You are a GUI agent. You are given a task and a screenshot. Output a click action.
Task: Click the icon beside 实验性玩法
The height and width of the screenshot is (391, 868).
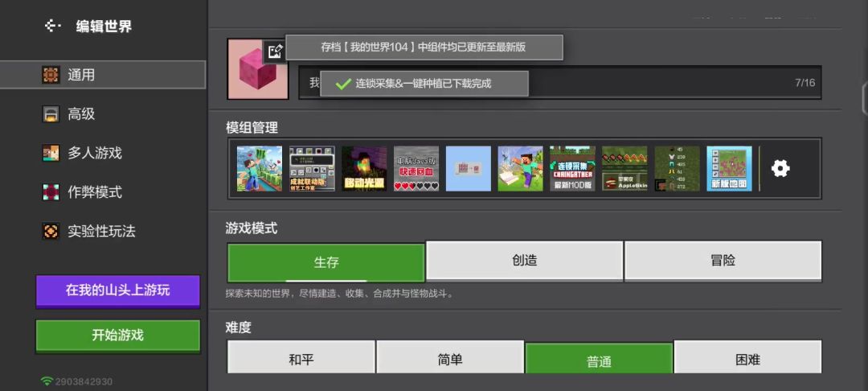(x=51, y=231)
